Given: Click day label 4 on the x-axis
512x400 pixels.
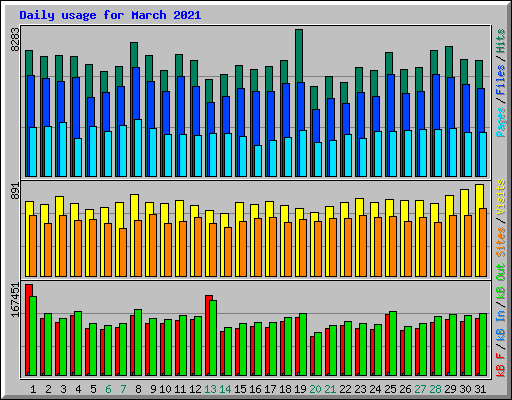Looking at the screenshot, I should (78, 389).
